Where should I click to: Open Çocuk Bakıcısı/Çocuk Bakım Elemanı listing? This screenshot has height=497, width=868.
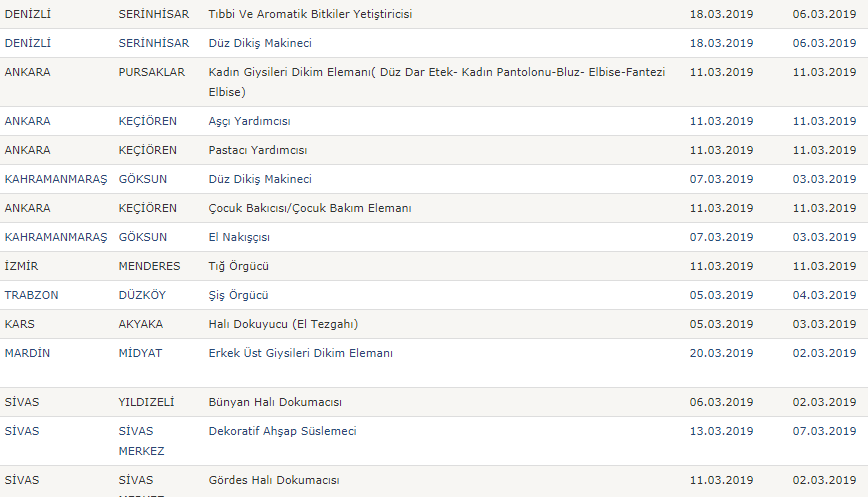(x=310, y=208)
